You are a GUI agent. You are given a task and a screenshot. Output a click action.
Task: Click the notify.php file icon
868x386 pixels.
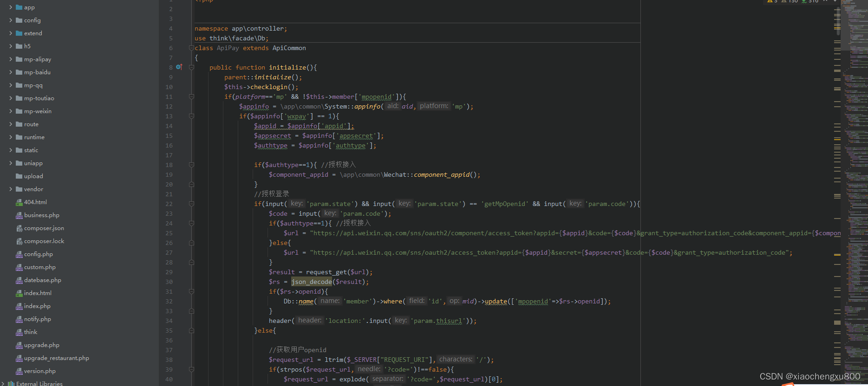tap(19, 319)
